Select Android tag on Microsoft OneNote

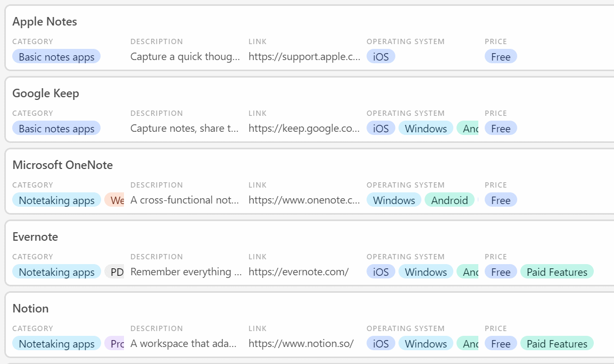[450, 200]
